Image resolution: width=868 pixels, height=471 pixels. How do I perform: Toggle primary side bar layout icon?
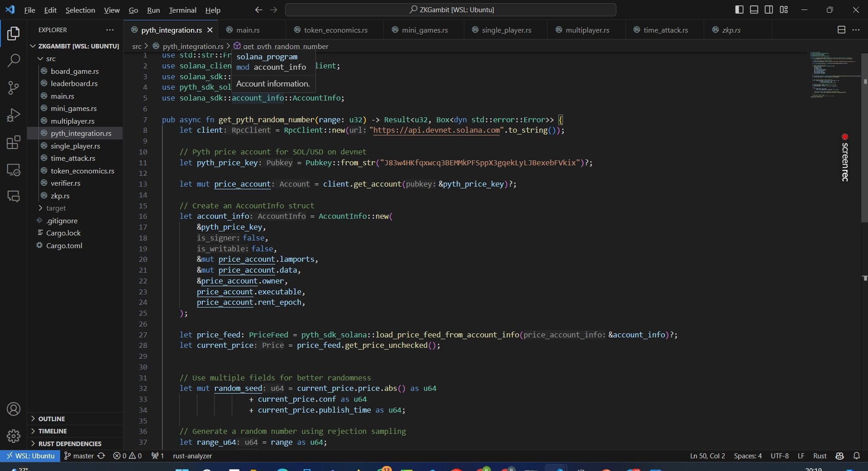click(x=739, y=10)
